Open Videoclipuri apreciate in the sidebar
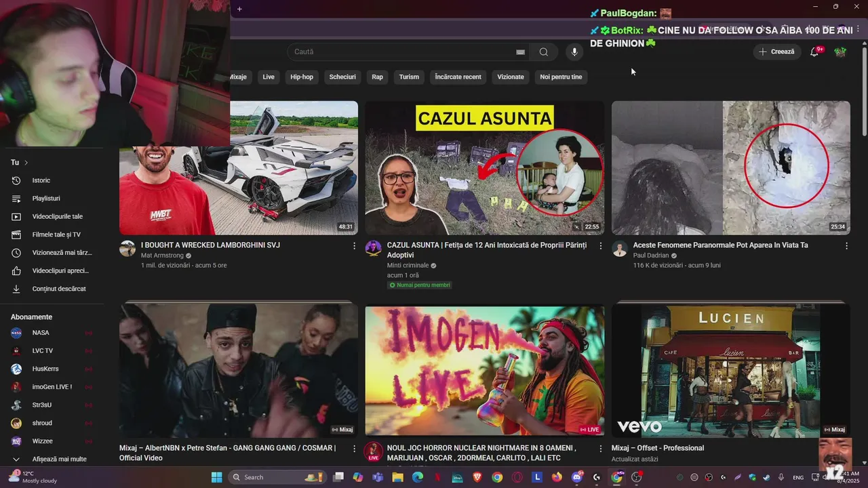 click(x=51, y=270)
